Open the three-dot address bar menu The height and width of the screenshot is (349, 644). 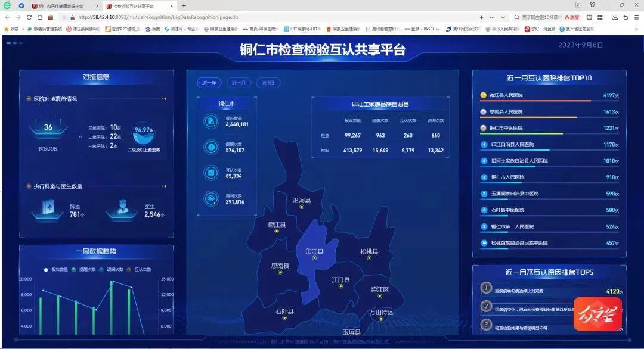pyautogui.click(x=492, y=17)
